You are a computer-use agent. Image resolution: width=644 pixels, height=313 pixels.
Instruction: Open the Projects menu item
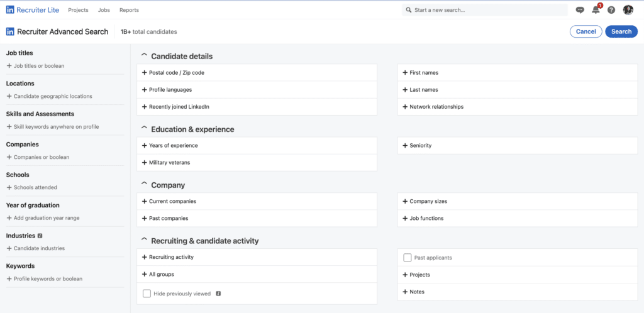78,10
